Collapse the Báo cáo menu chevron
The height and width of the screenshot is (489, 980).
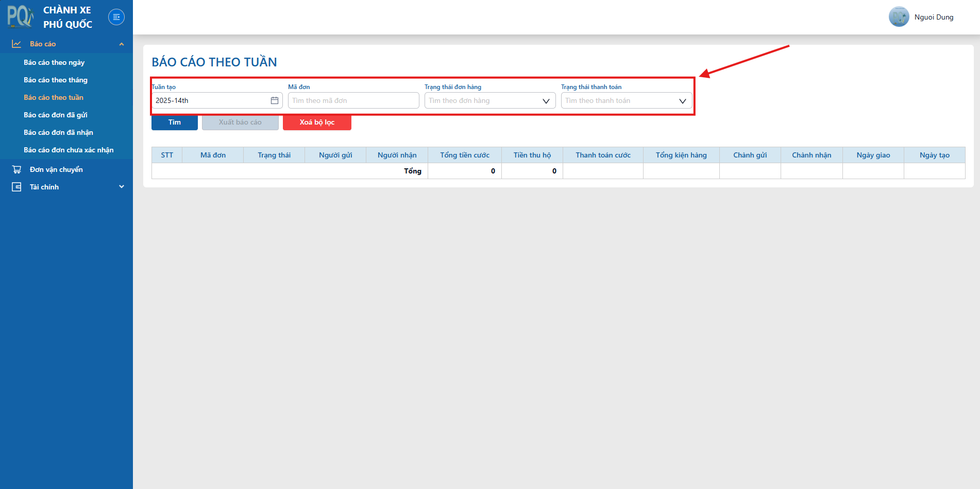pos(122,44)
